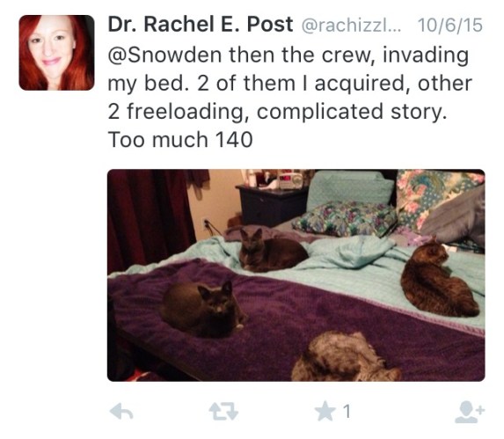Image resolution: width=504 pixels, height=439 pixels.
Task: Click the gray cat on the teal blanket
Action: click(x=273, y=251)
